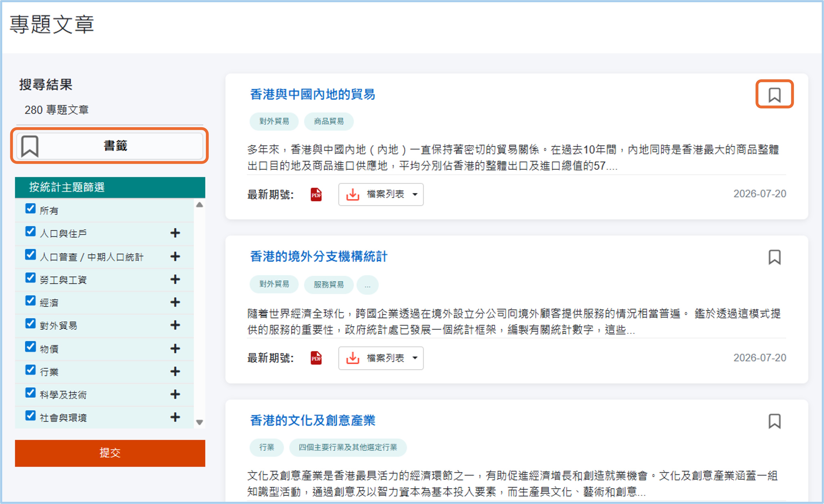Open the 書籤 bookmarks list
Image resolution: width=824 pixels, height=504 pixels.
click(110, 146)
